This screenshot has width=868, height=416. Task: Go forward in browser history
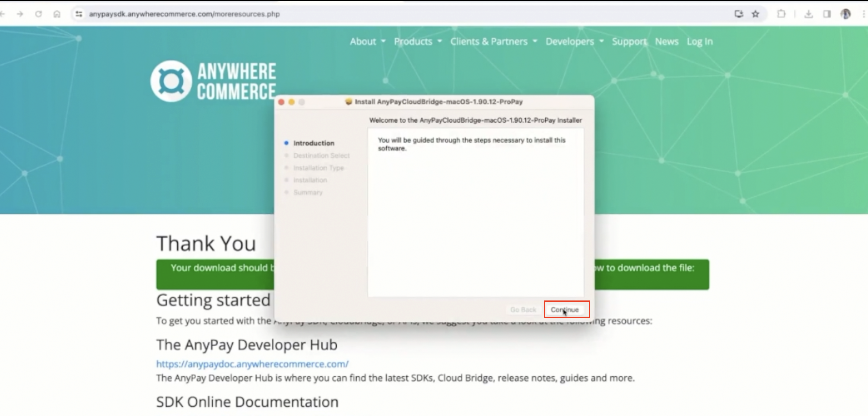pyautogui.click(x=20, y=14)
